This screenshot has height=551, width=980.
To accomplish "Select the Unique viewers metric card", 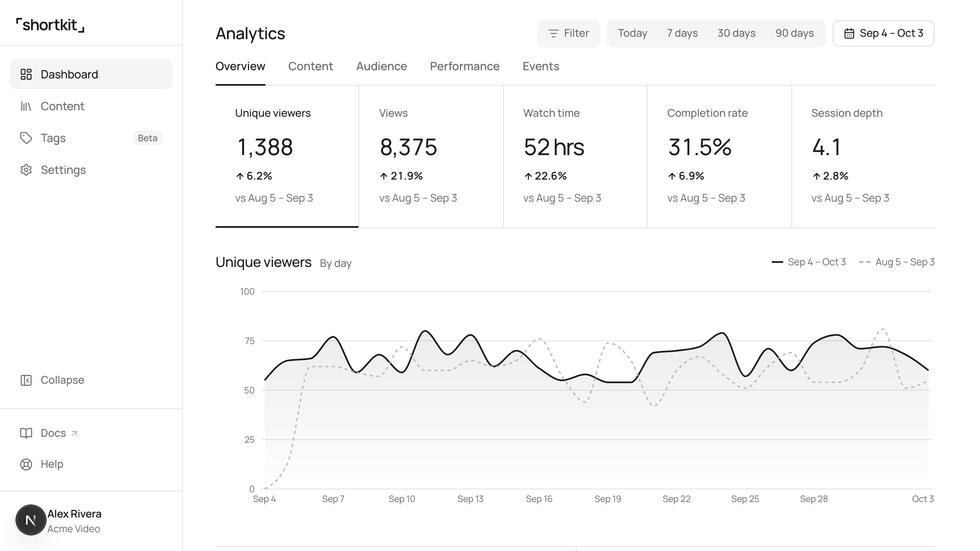I will coord(287,156).
